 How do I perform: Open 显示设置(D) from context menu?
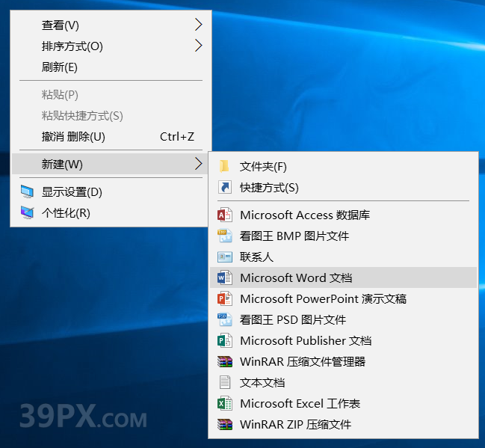click(111, 191)
